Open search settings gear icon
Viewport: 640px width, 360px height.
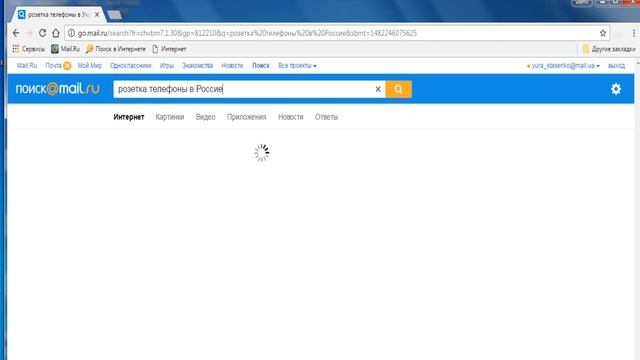tap(616, 89)
